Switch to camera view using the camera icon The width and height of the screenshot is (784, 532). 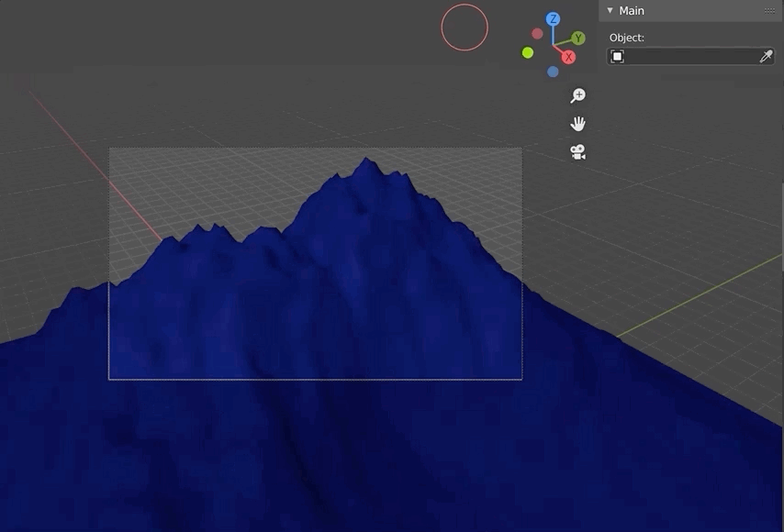point(577,152)
